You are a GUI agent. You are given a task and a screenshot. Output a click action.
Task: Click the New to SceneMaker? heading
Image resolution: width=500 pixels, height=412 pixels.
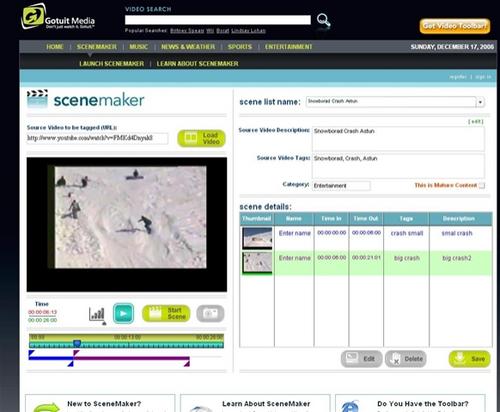click(104, 404)
